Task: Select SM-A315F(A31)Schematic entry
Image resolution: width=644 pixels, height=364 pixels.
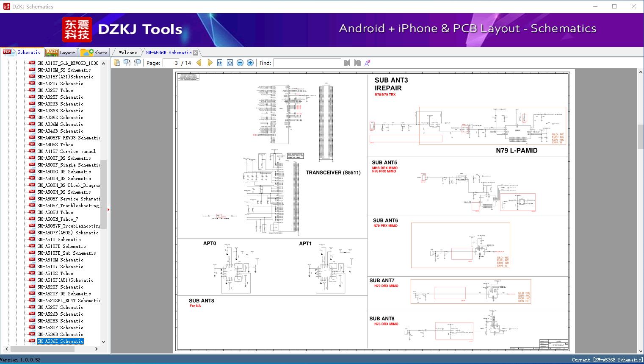Action: tap(65, 77)
